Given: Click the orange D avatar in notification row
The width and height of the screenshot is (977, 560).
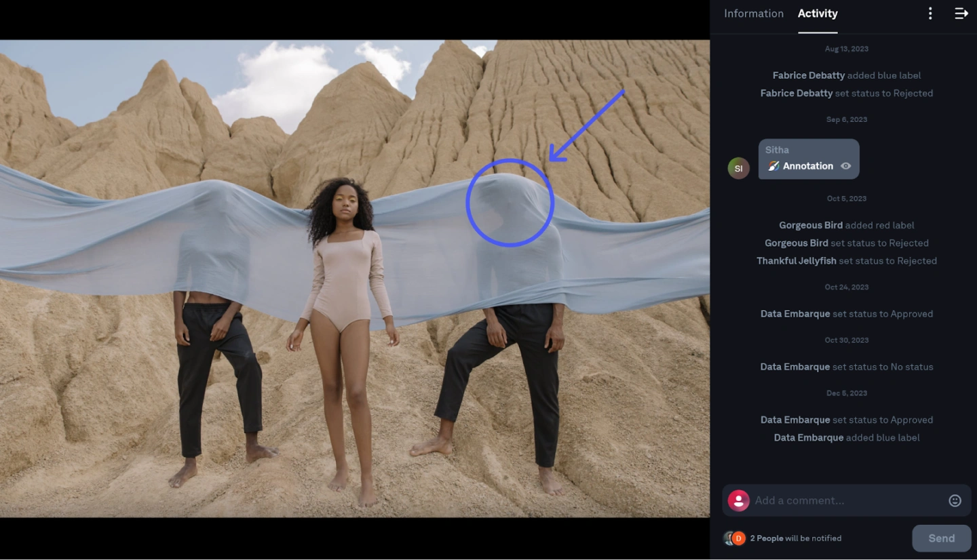Looking at the screenshot, I should (737, 538).
